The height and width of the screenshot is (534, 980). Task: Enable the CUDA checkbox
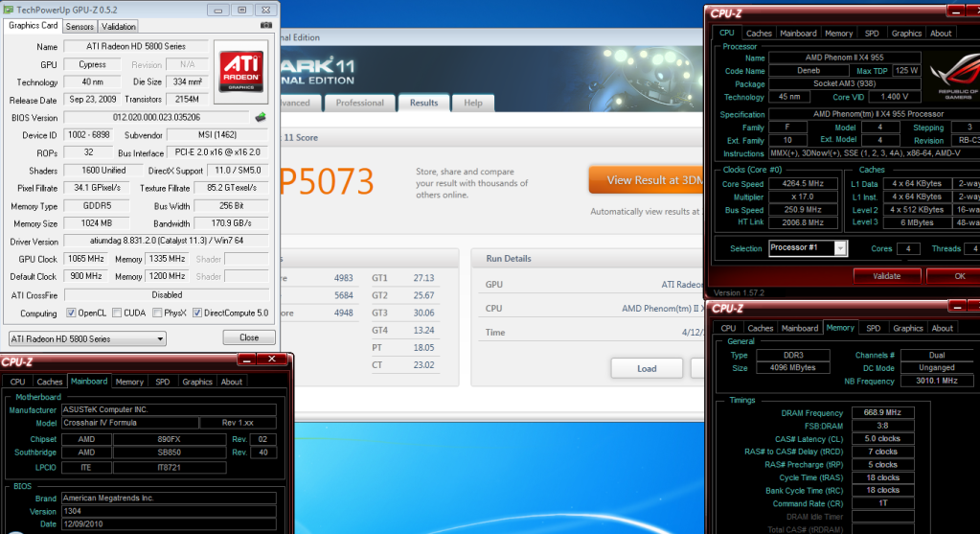tap(116, 313)
